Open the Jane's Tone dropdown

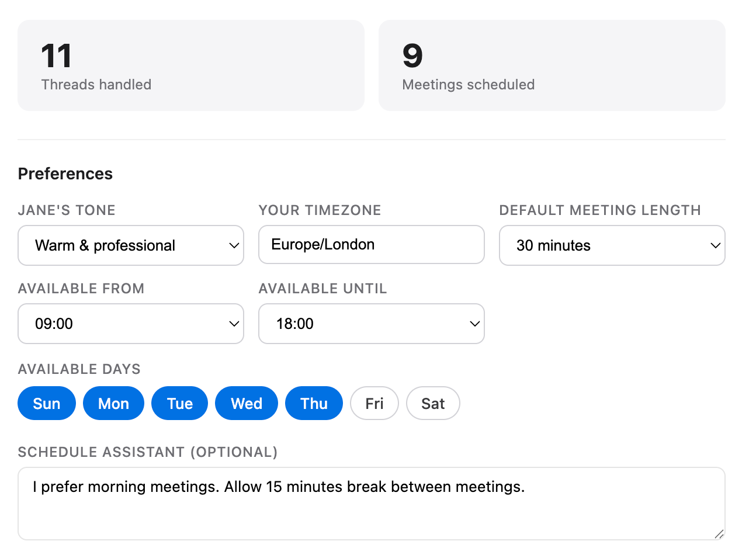coord(130,245)
